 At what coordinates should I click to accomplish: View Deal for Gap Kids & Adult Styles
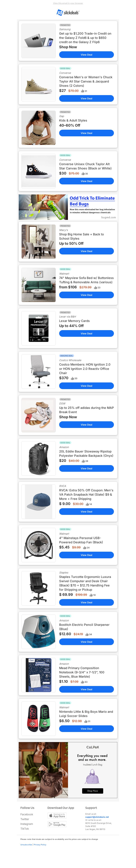86,133
